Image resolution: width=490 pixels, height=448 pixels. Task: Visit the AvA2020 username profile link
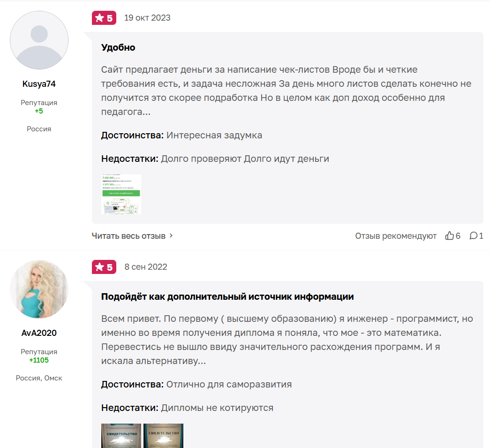click(x=39, y=333)
